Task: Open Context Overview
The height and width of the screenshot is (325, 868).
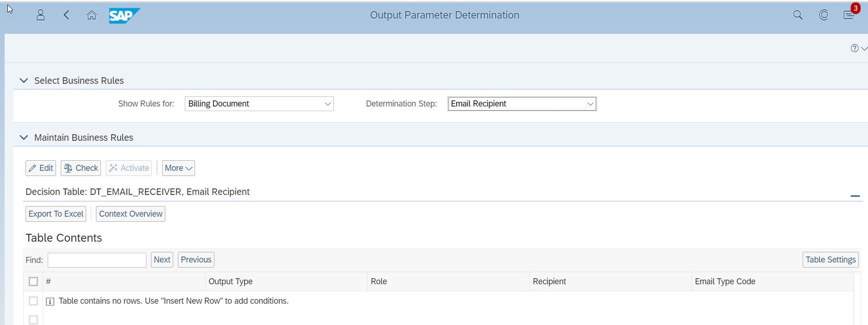Action: 131,214
